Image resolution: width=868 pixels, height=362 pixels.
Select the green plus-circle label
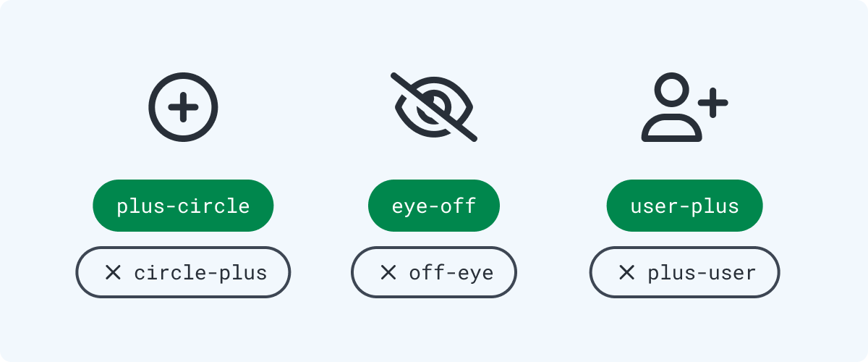183,206
